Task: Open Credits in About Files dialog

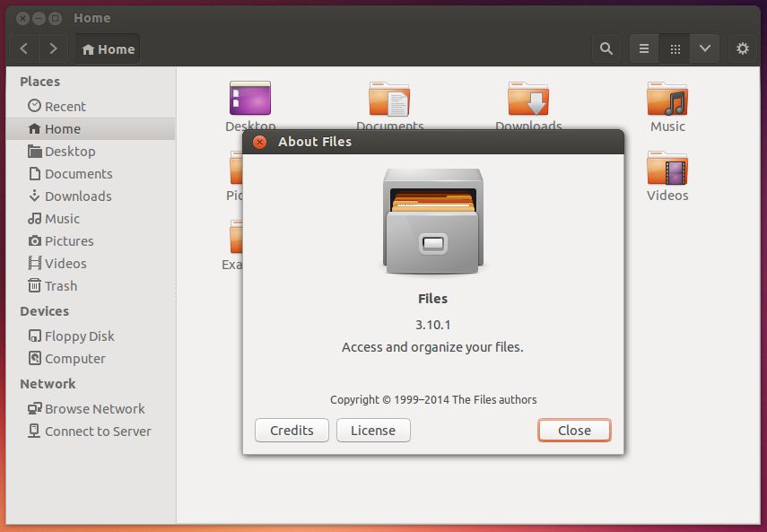Action: point(292,431)
